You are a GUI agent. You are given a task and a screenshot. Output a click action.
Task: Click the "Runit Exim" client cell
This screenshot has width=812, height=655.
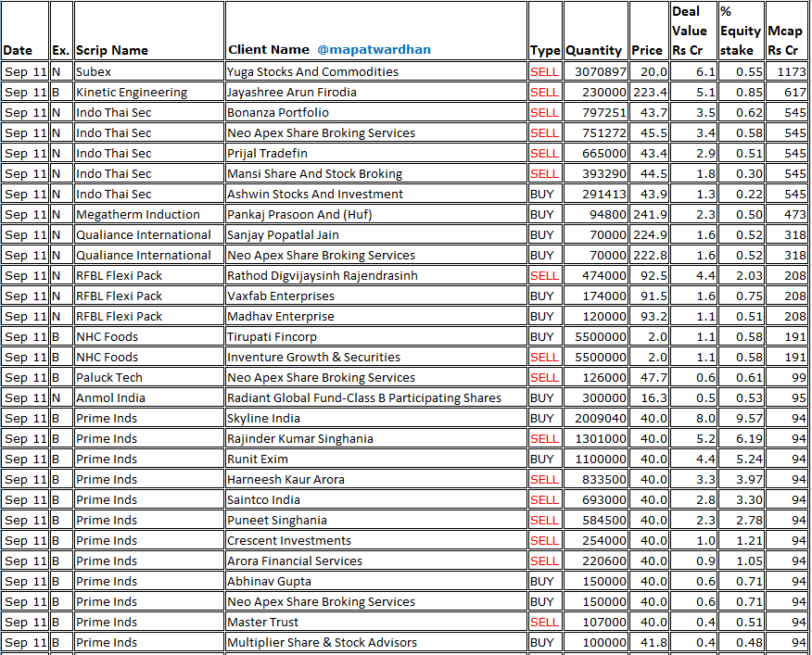376,460
